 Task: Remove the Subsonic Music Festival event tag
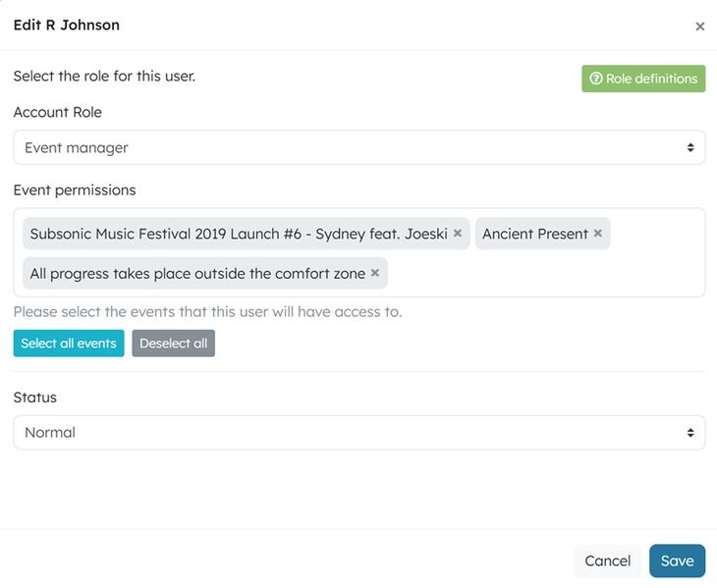[x=458, y=234]
